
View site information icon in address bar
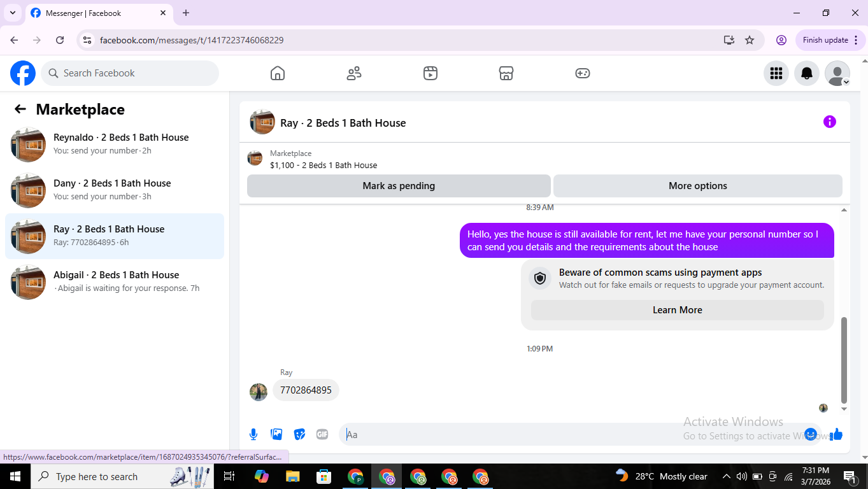pos(88,40)
